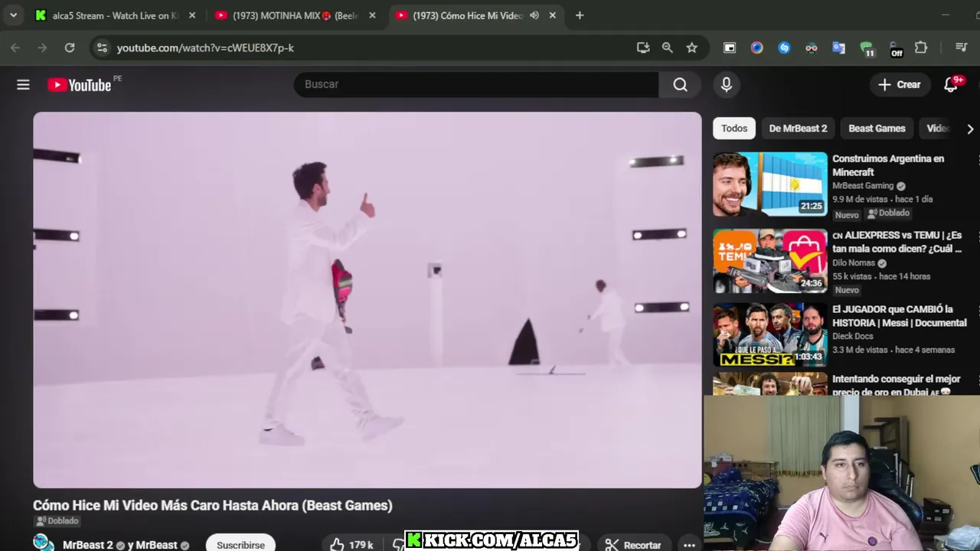This screenshot has height=551, width=980.
Task: Open the Shazam extension icon
Action: [x=784, y=47]
